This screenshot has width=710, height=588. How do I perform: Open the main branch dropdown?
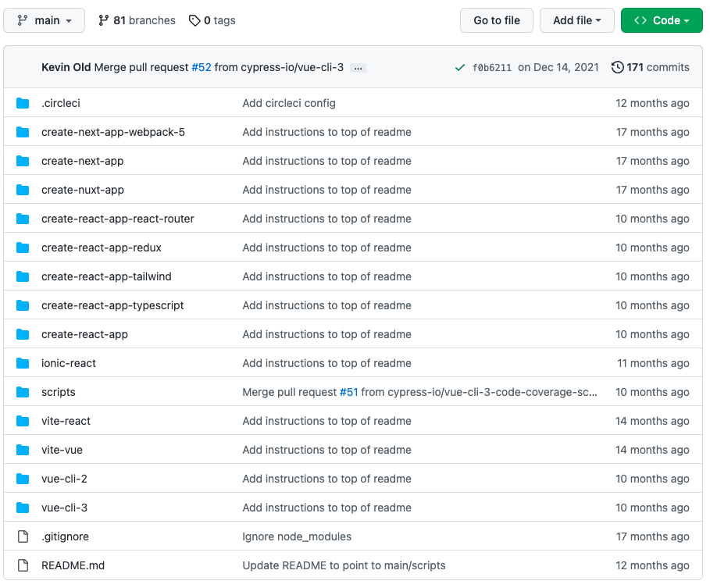tap(44, 20)
